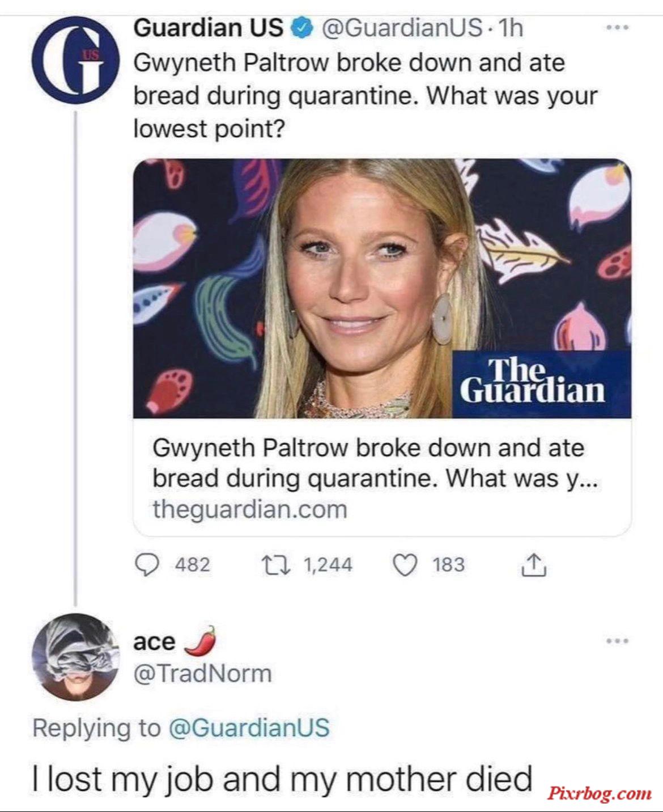The width and height of the screenshot is (663, 812).
Task: Open the Guardian US profile avatar
Action: (75, 60)
